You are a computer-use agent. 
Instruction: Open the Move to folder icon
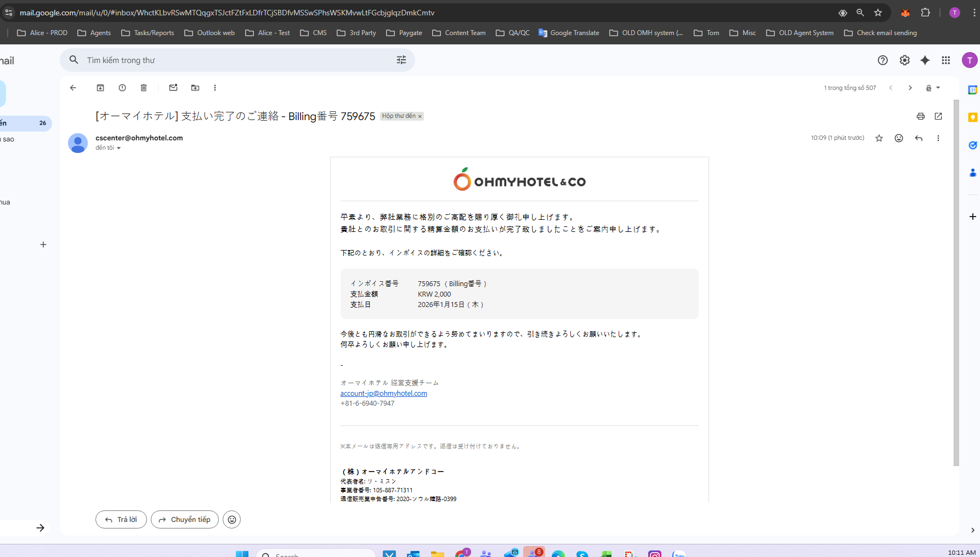195,88
